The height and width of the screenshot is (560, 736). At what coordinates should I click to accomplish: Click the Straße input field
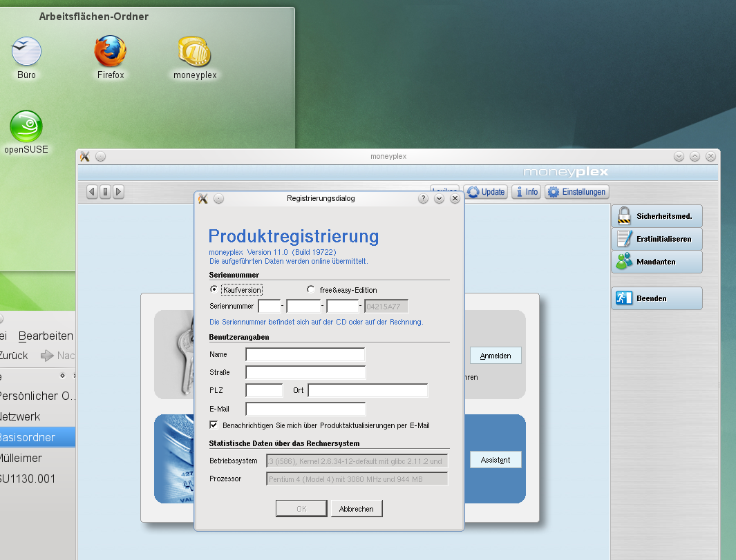click(305, 372)
